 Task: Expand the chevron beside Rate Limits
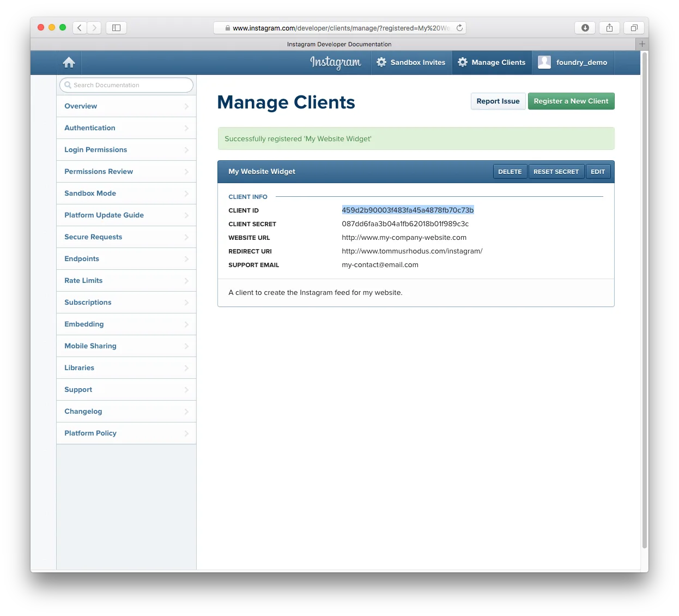[x=186, y=281]
